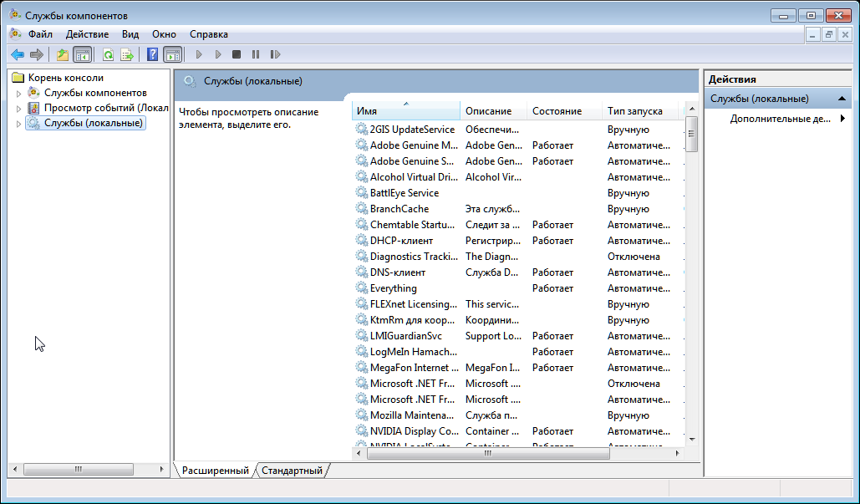860x504 pixels.
Task: Open the Вид menu
Action: pyautogui.click(x=130, y=34)
